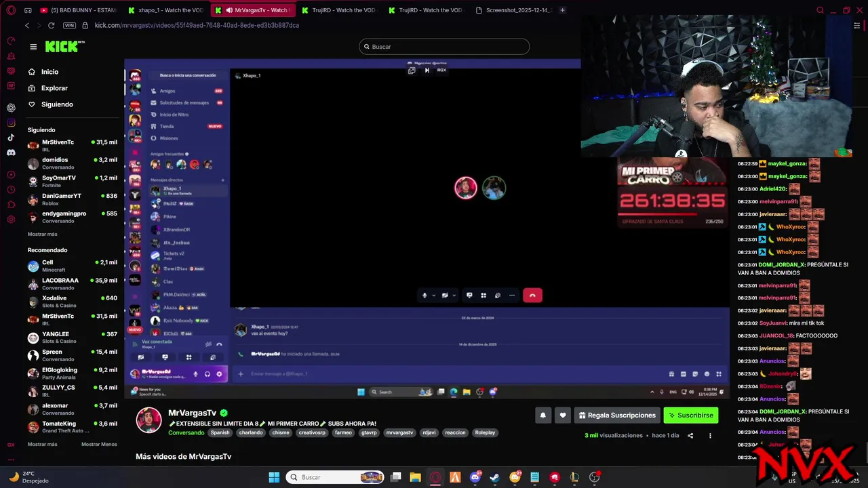Collapse list with Mostrar Menos
The image size is (868, 488).
click(99, 444)
